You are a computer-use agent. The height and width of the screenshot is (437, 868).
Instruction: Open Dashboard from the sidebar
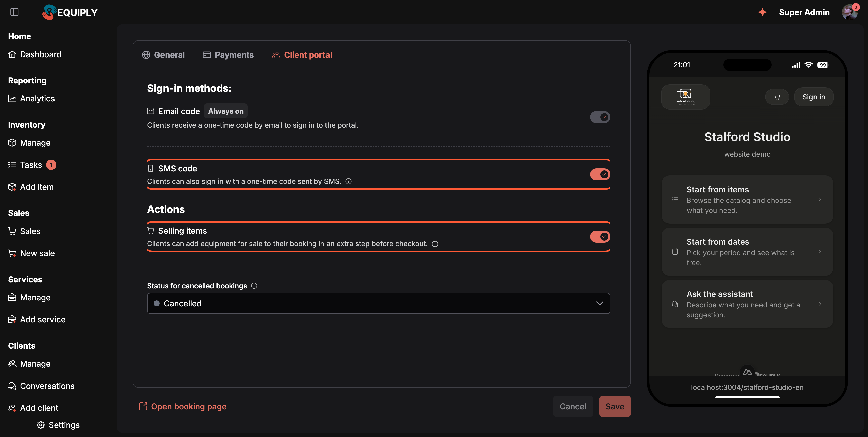35,54
